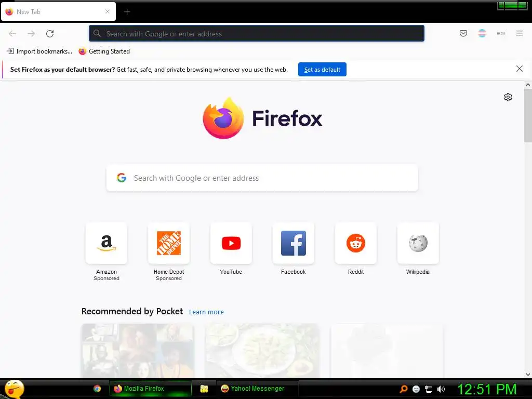The height and width of the screenshot is (399, 532).
Task: Open the third Pocket story card
Action: [387, 351]
